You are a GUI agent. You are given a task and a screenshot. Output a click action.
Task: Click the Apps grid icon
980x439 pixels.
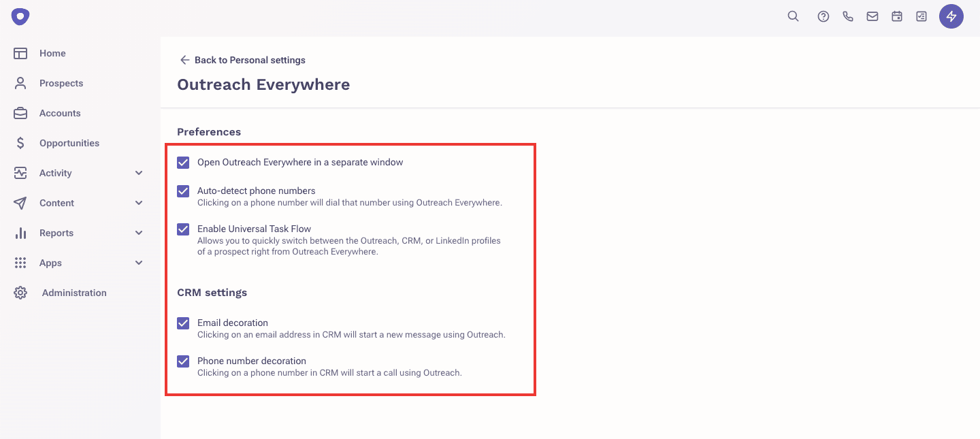[20, 263]
